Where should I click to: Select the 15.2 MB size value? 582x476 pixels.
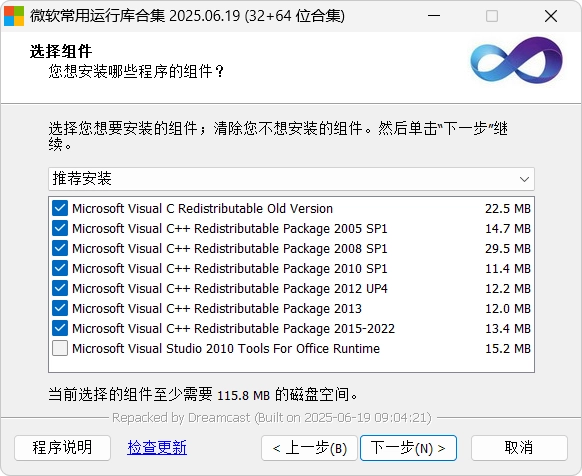click(x=508, y=349)
